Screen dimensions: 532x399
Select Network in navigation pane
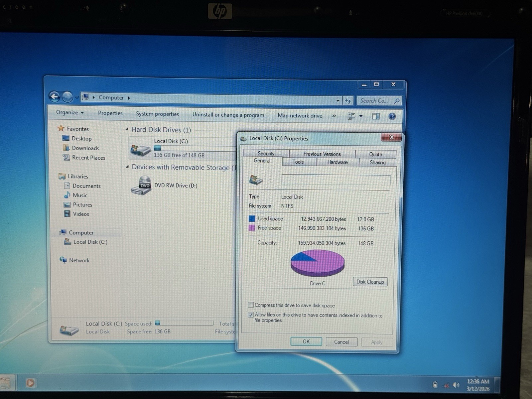[79, 260]
